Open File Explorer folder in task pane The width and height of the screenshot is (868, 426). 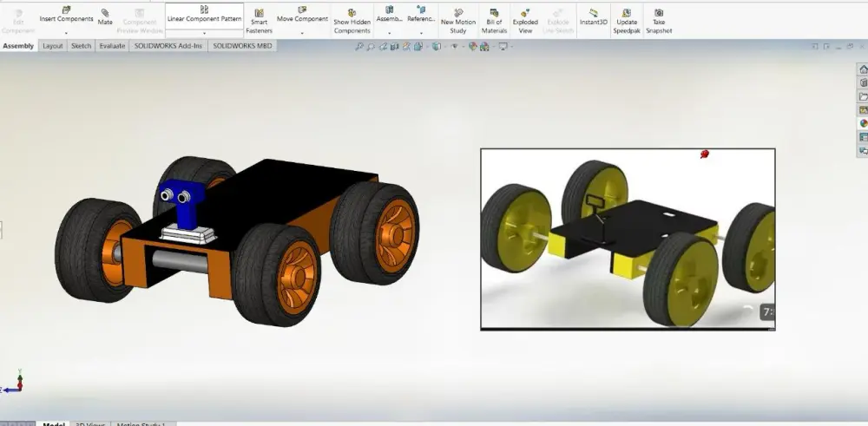863,97
